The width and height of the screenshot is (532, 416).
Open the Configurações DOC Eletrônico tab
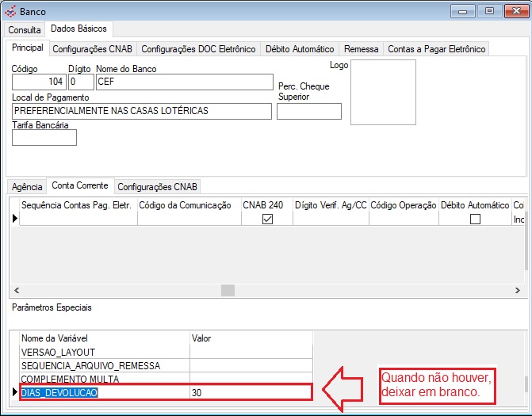point(198,49)
